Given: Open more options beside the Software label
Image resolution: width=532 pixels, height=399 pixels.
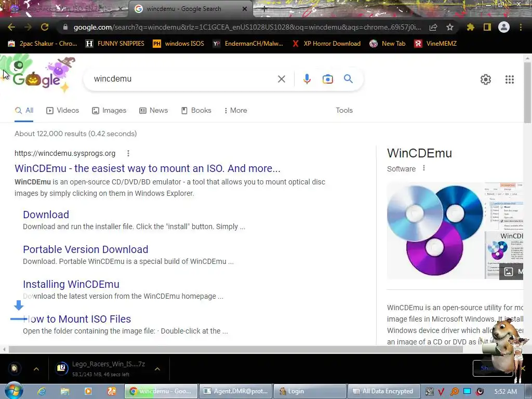Looking at the screenshot, I should [x=424, y=168].
